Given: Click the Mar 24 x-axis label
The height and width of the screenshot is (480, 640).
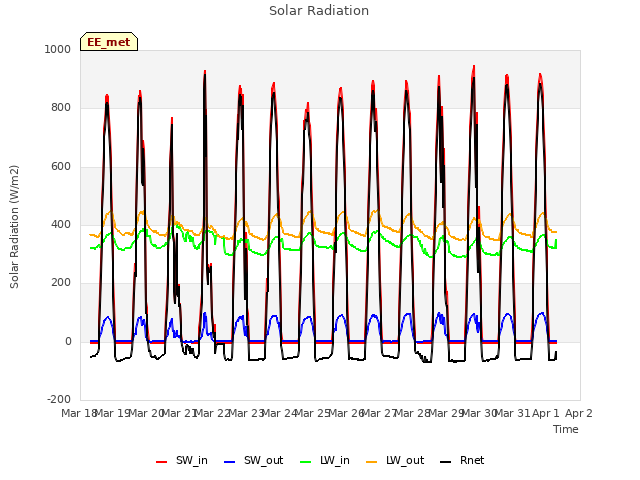Looking at the screenshot, I should (279, 413).
